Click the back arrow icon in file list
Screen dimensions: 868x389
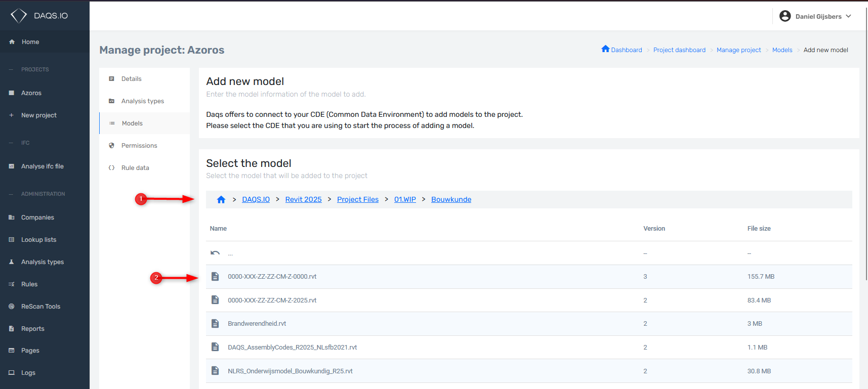coord(215,253)
